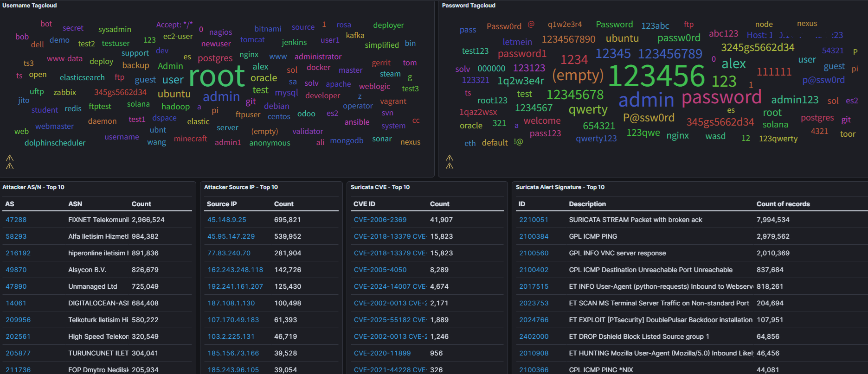The width and height of the screenshot is (868, 374).
Task: Sort signatures by Description column header
Action: (587, 204)
